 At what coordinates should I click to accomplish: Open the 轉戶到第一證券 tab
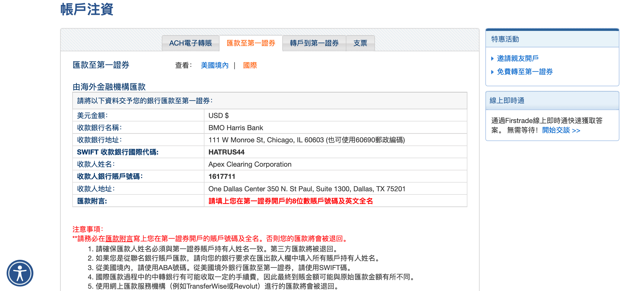[x=314, y=43]
